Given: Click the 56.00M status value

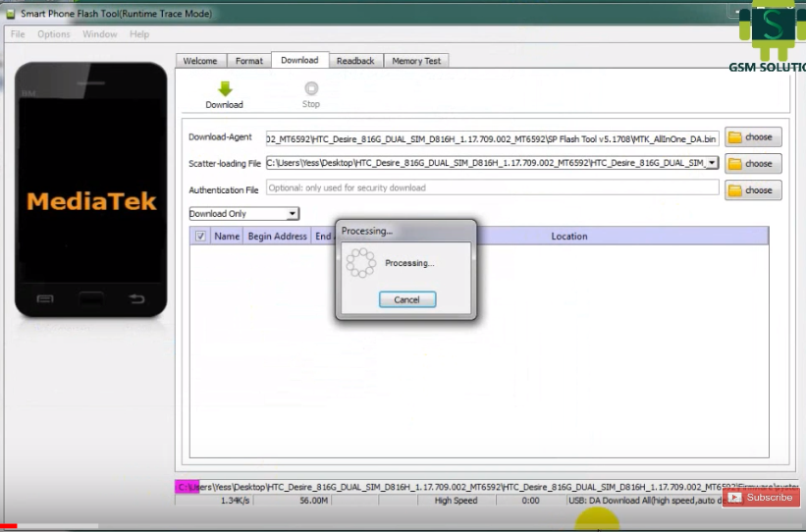Looking at the screenshot, I should (313, 501).
